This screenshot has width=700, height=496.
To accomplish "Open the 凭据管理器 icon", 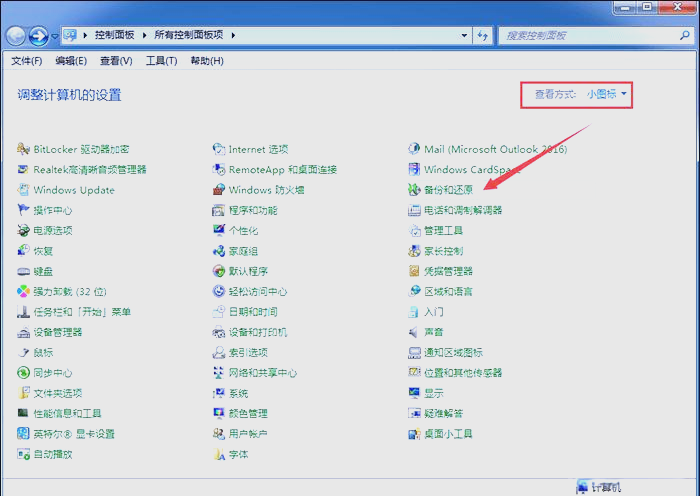I will click(415, 271).
